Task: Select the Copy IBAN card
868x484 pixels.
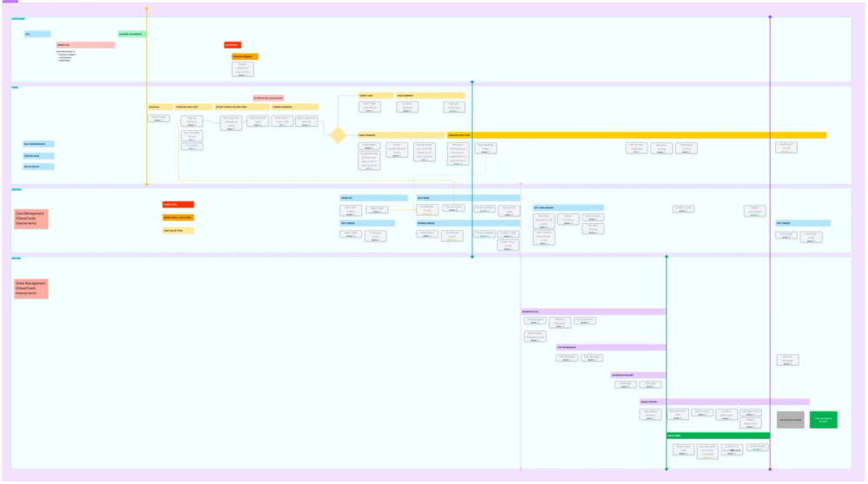Action: (369, 147)
